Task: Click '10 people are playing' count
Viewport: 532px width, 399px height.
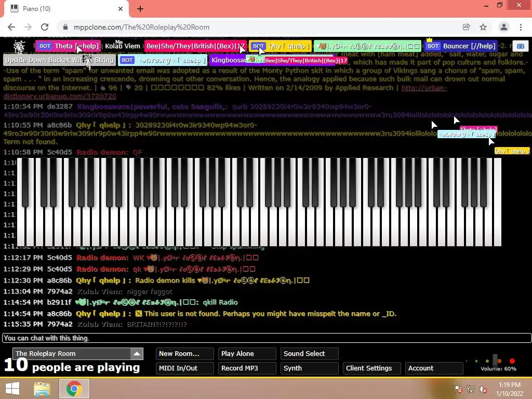Action: [72, 366]
